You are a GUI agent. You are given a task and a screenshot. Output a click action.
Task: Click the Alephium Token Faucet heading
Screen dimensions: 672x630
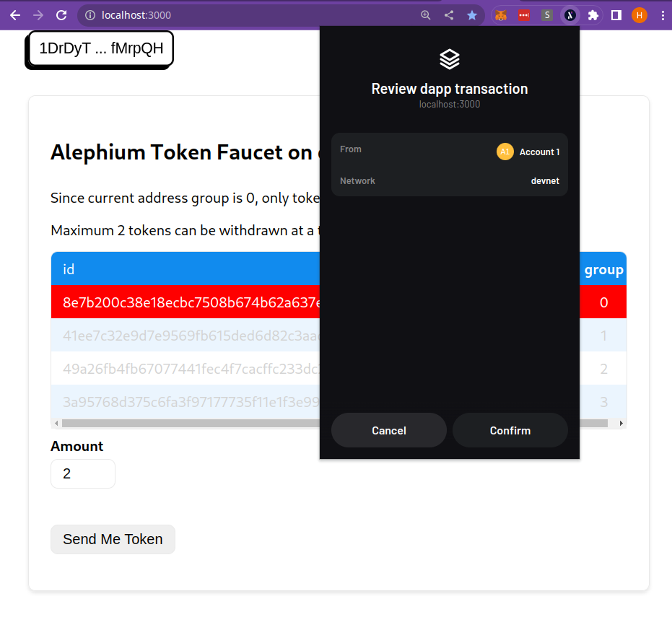pyautogui.click(x=185, y=152)
